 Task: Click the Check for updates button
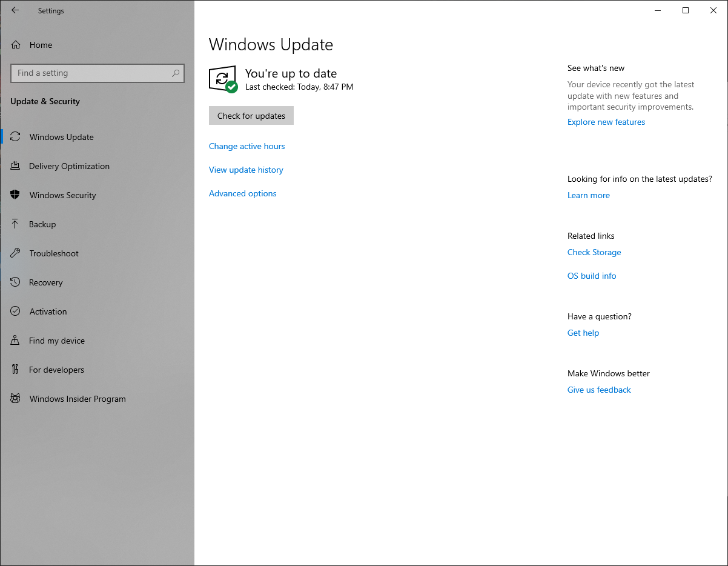251,116
